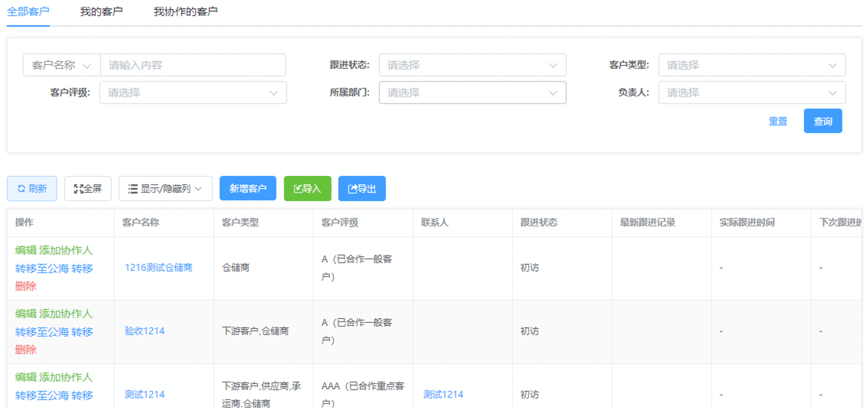Click the blue 导出 button

(362, 189)
